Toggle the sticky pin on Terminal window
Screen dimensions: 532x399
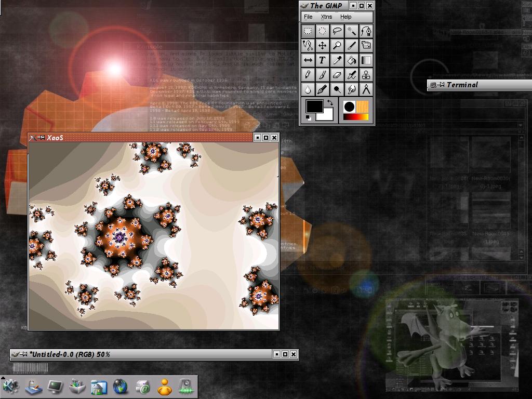pyautogui.click(x=441, y=85)
